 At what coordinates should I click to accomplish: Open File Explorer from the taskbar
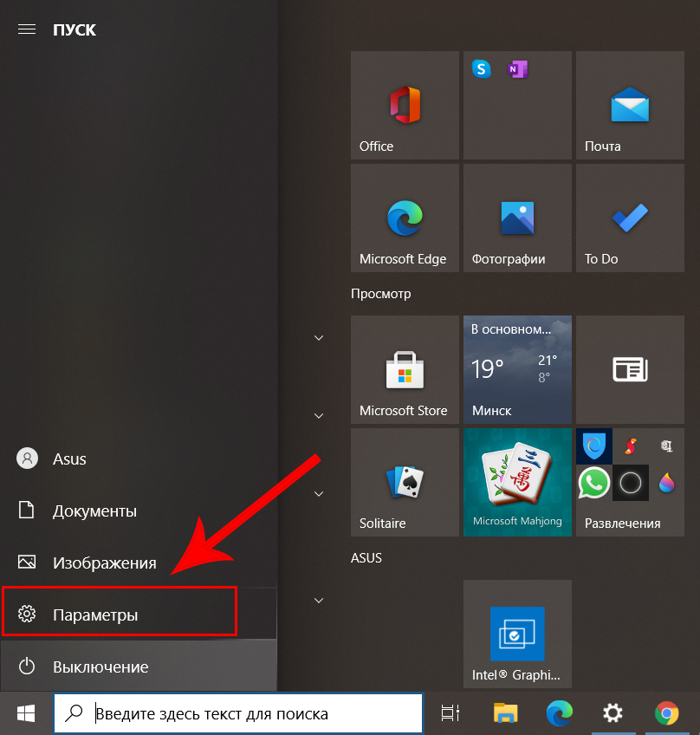tap(506, 713)
